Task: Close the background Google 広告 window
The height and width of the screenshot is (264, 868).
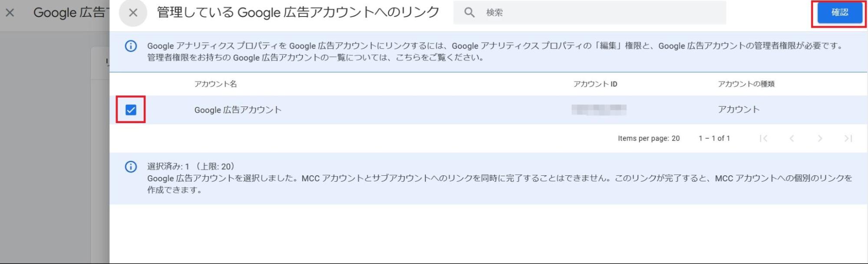Action: tap(10, 13)
